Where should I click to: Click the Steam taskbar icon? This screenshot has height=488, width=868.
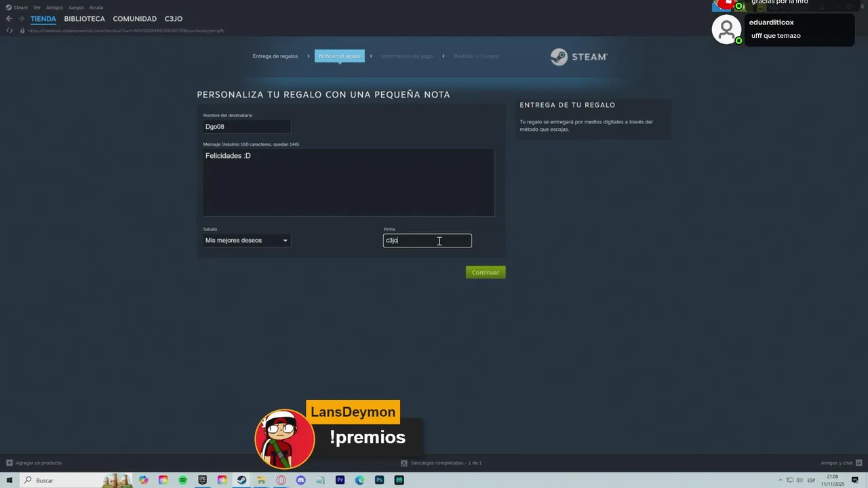coord(241,480)
